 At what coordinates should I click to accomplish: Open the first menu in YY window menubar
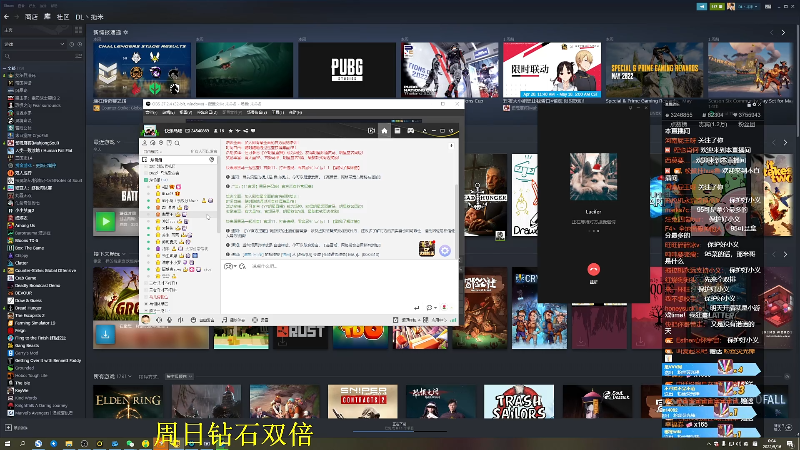[x=151, y=112]
